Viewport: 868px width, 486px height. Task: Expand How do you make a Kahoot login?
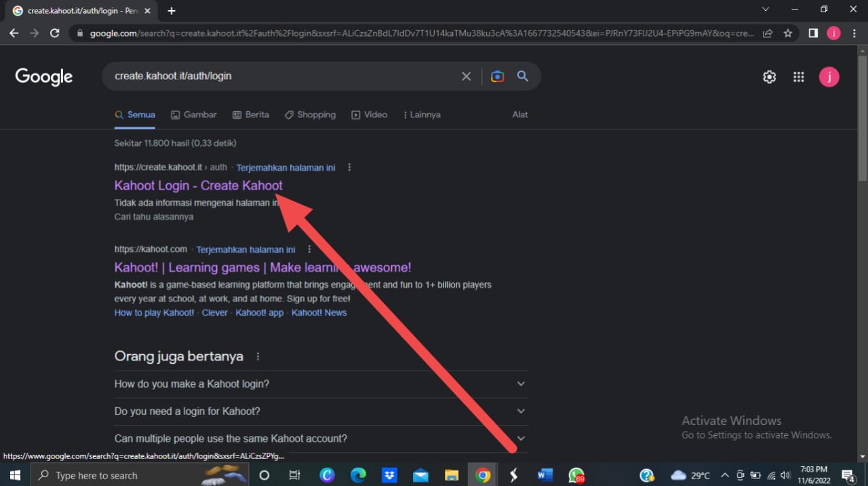click(x=321, y=384)
